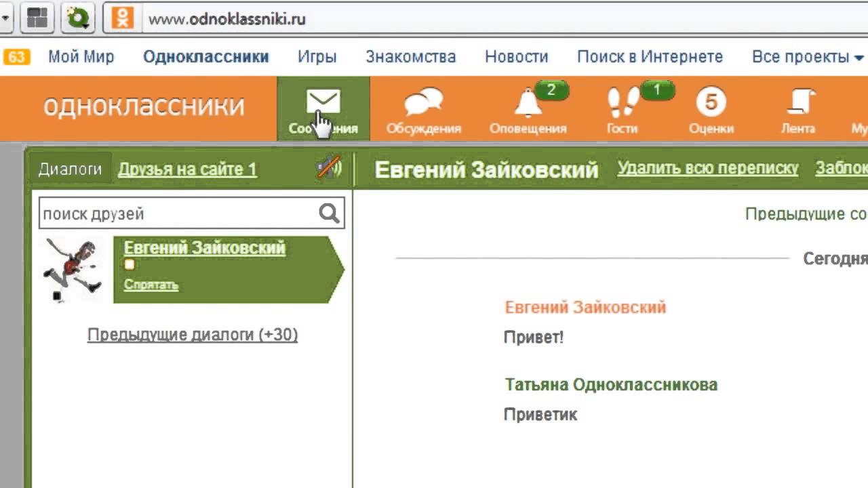
Task: Toggle the muted sound icon in dialogs header
Action: click(329, 168)
